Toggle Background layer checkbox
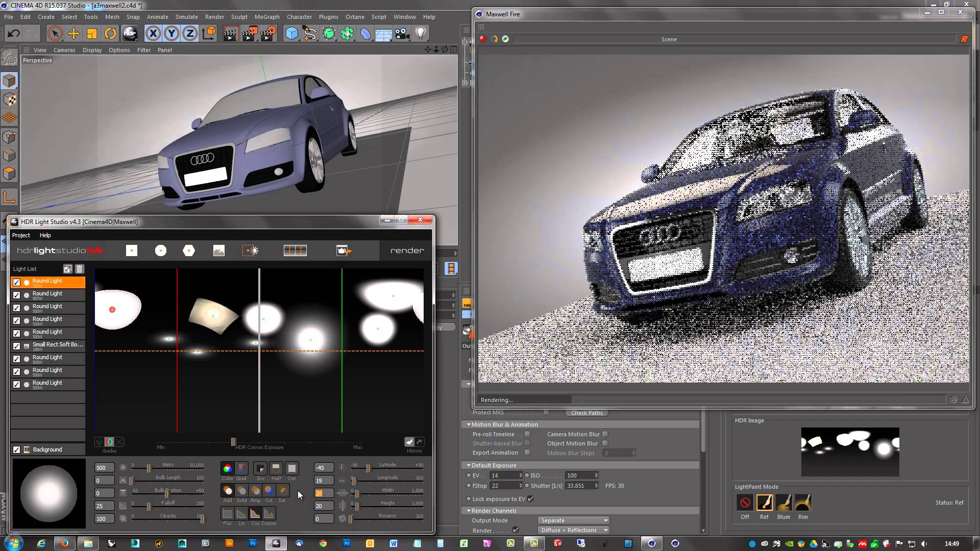980x551 pixels. pos(16,449)
